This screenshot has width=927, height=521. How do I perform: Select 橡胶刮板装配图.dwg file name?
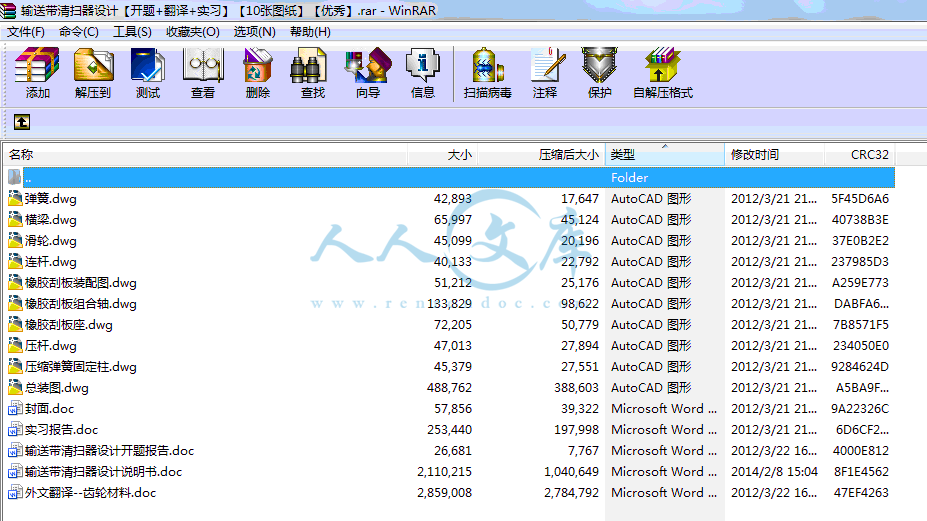coord(80,283)
